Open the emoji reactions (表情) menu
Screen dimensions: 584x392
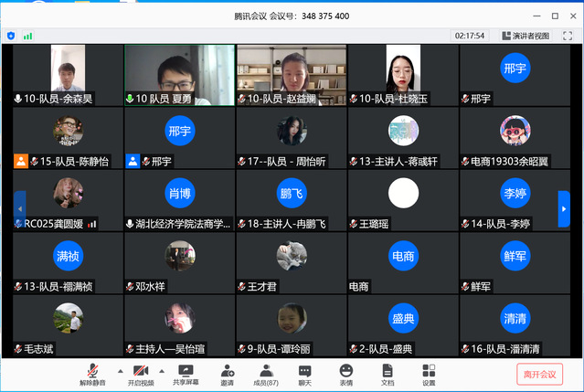click(345, 373)
